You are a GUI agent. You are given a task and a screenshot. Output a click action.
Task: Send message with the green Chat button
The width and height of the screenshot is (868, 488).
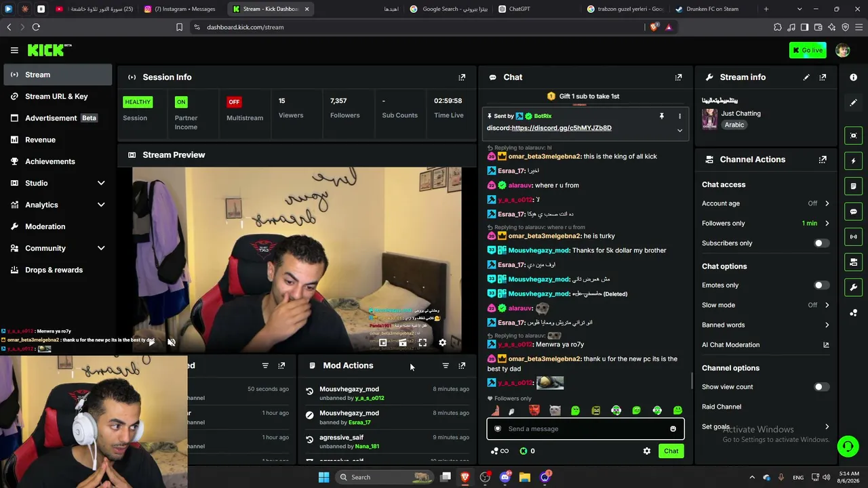coord(671,451)
